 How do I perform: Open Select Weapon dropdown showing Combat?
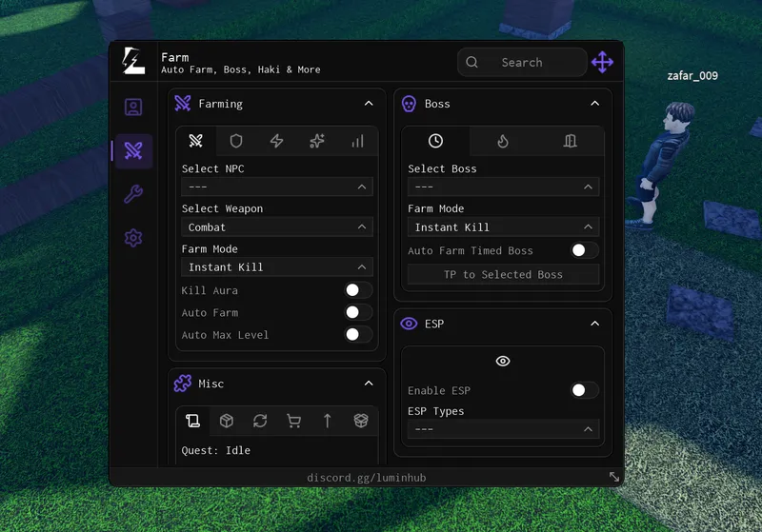coord(277,227)
